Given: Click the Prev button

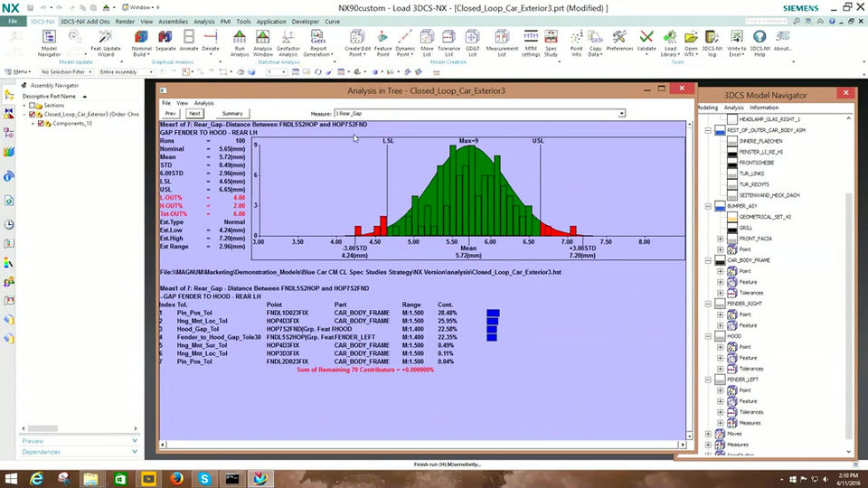Looking at the screenshot, I should (x=171, y=114).
